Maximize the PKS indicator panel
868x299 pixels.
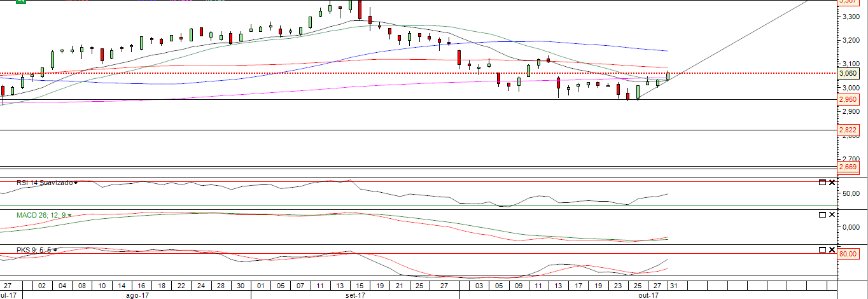[822, 249]
